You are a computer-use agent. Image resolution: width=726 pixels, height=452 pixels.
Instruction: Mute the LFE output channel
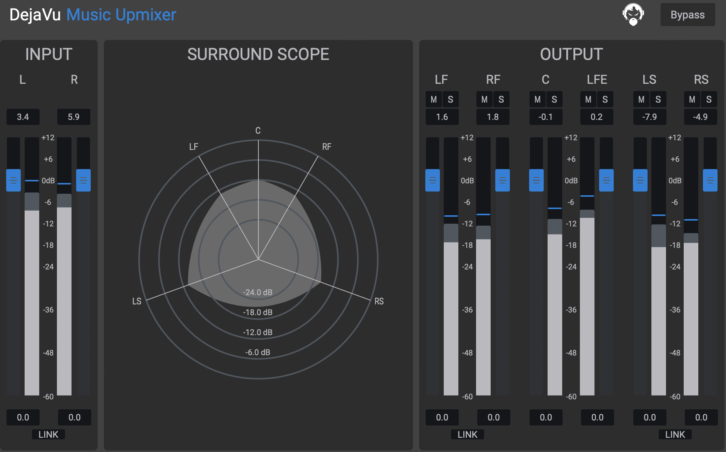point(588,99)
